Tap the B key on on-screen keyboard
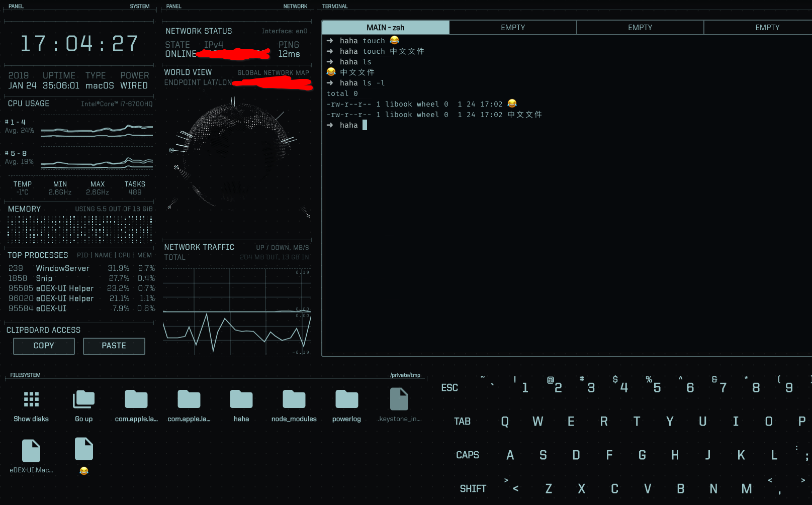Screen dimensions: 812x505 pyautogui.click(x=681, y=488)
